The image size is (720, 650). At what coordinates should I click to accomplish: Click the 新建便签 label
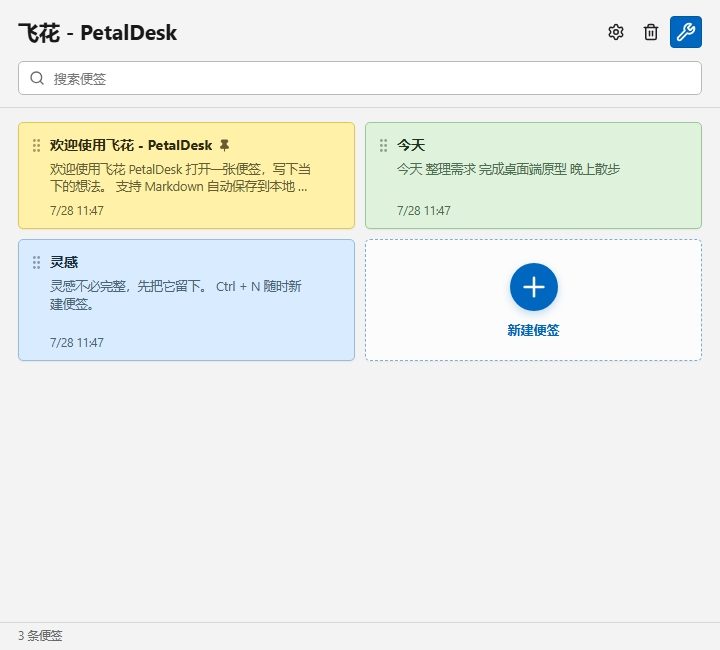[x=533, y=330]
